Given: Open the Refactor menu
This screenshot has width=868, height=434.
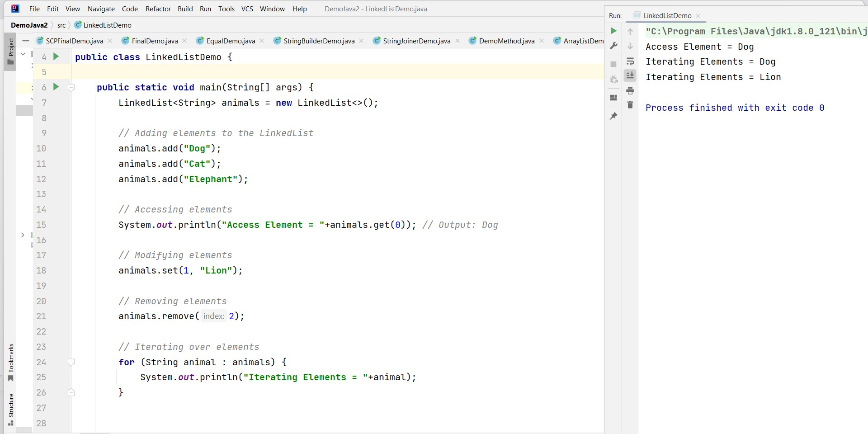Looking at the screenshot, I should 158,9.
